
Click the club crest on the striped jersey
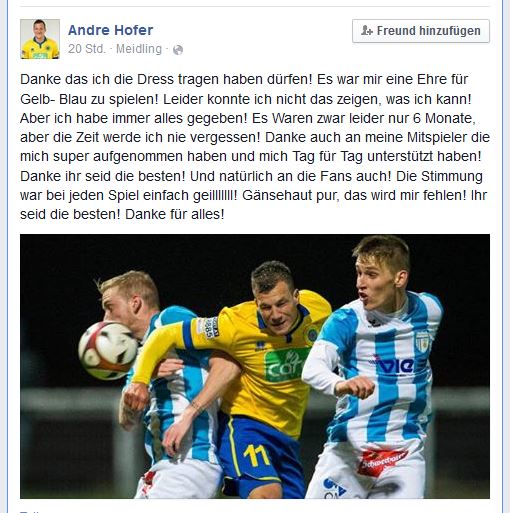[x=422, y=342]
